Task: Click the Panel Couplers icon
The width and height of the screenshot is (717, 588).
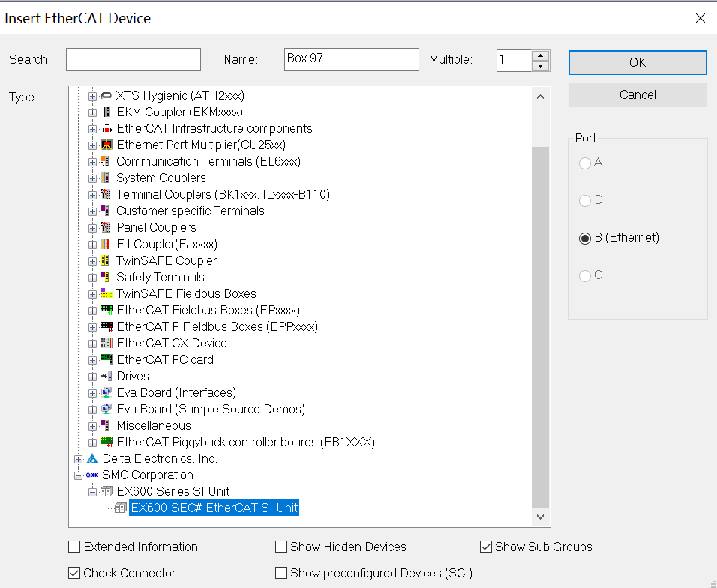Action: tap(106, 227)
